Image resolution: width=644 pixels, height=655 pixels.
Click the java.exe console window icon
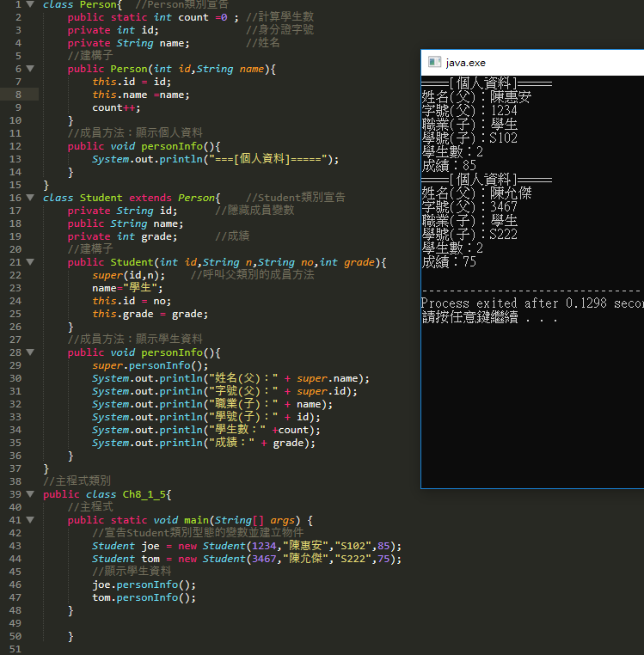(435, 63)
